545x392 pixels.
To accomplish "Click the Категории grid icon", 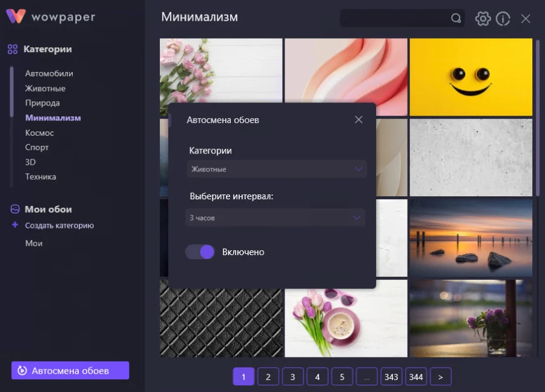I will (x=13, y=50).
